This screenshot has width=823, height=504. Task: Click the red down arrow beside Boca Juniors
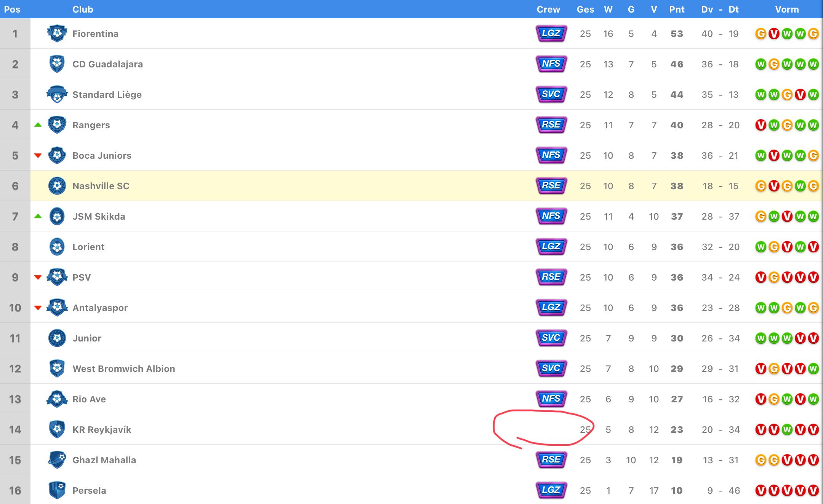click(38, 155)
